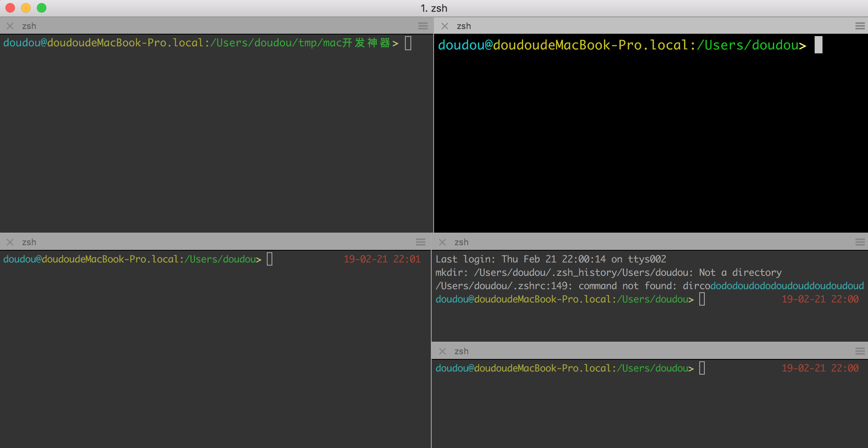The image size is (868, 448).
Task: Click the 'Last login' line in terminal
Action: [x=551, y=259]
